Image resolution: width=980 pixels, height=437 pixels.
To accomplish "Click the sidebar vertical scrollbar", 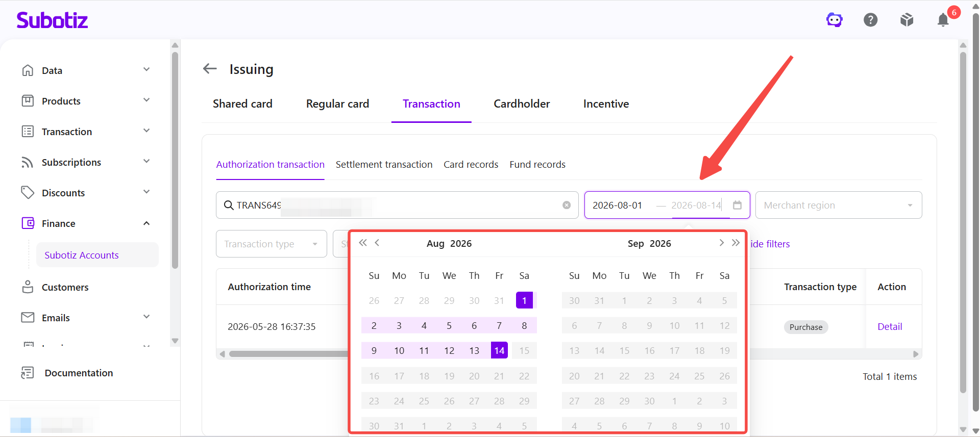I will (x=175, y=160).
